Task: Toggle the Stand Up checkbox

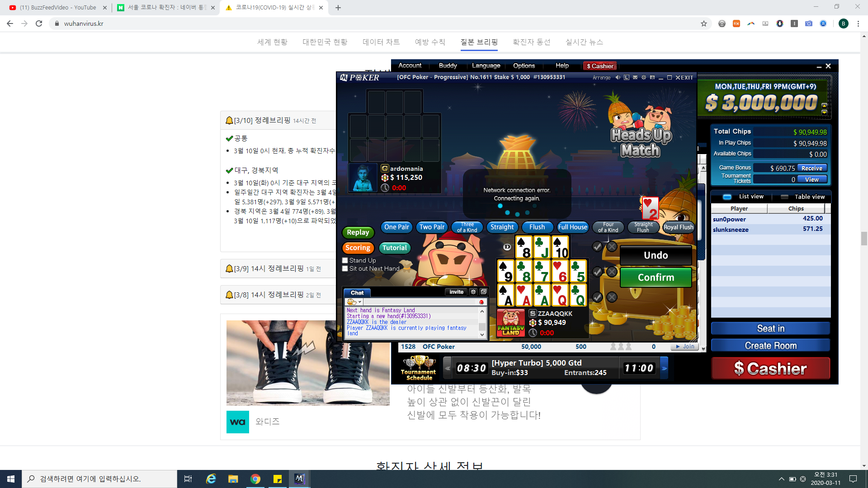Action: 345,260
